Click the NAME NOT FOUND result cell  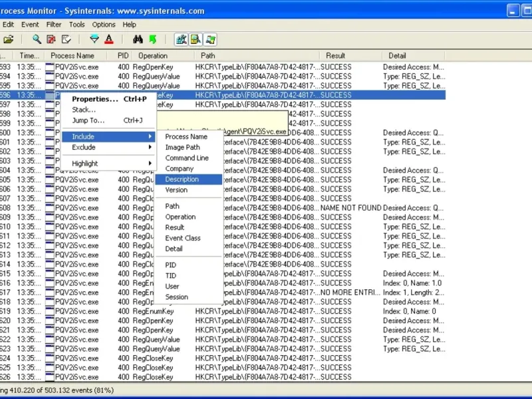pyautogui.click(x=351, y=208)
